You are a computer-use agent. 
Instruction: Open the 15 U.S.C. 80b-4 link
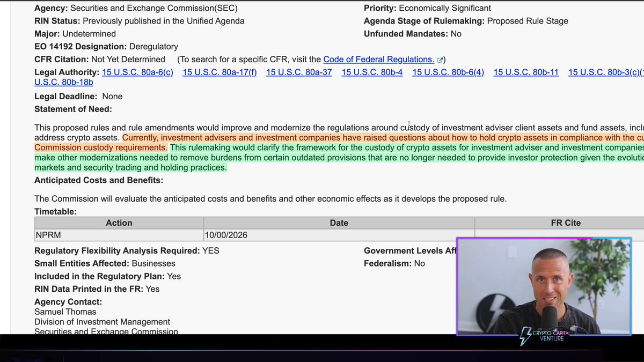point(372,72)
